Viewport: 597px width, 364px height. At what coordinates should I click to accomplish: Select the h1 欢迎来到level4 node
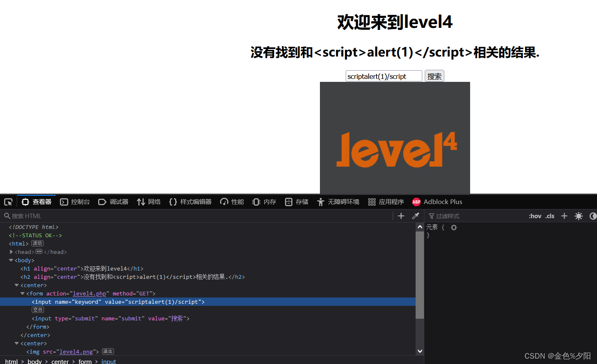click(x=208, y=268)
